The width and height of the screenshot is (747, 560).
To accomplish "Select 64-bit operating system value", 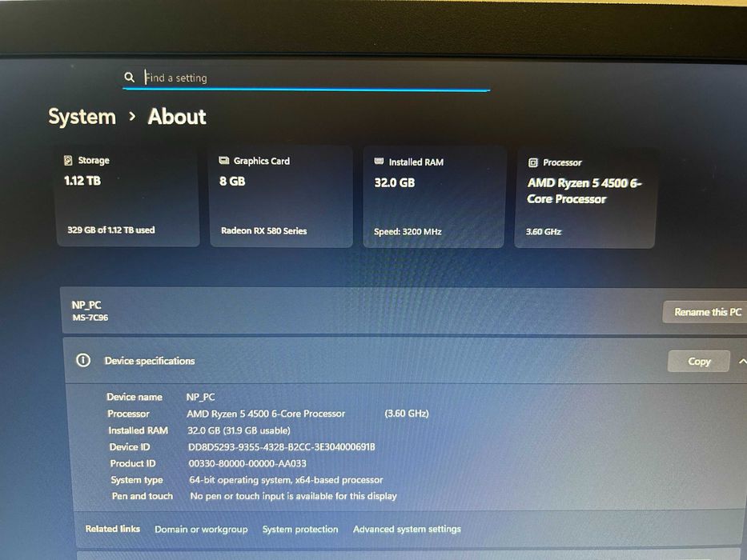I will pyautogui.click(x=286, y=480).
